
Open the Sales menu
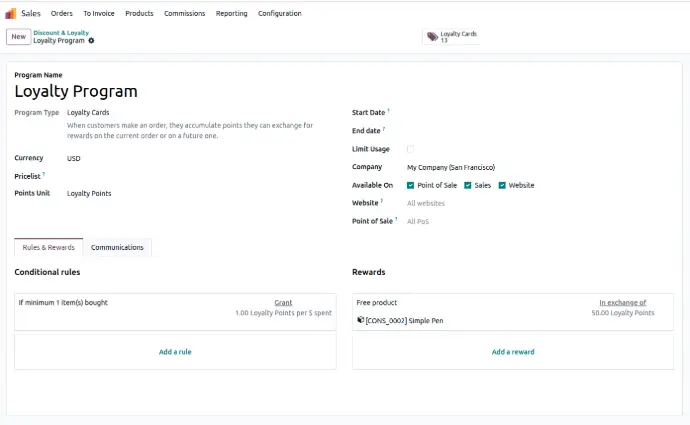pos(31,14)
